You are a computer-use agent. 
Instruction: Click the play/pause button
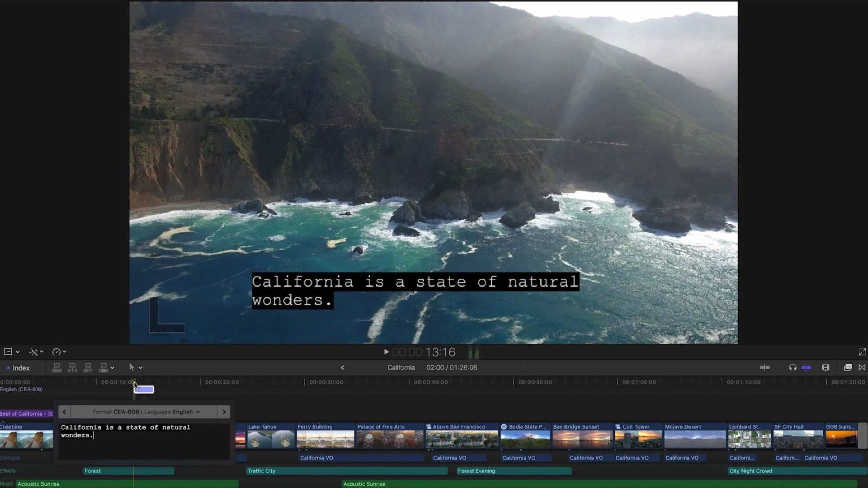(x=387, y=352)
